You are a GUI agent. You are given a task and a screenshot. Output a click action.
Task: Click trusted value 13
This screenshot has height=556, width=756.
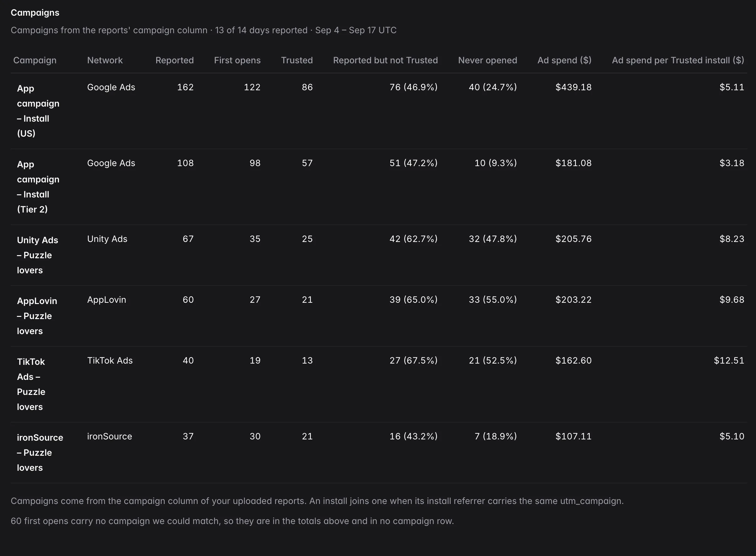[307, 360]
